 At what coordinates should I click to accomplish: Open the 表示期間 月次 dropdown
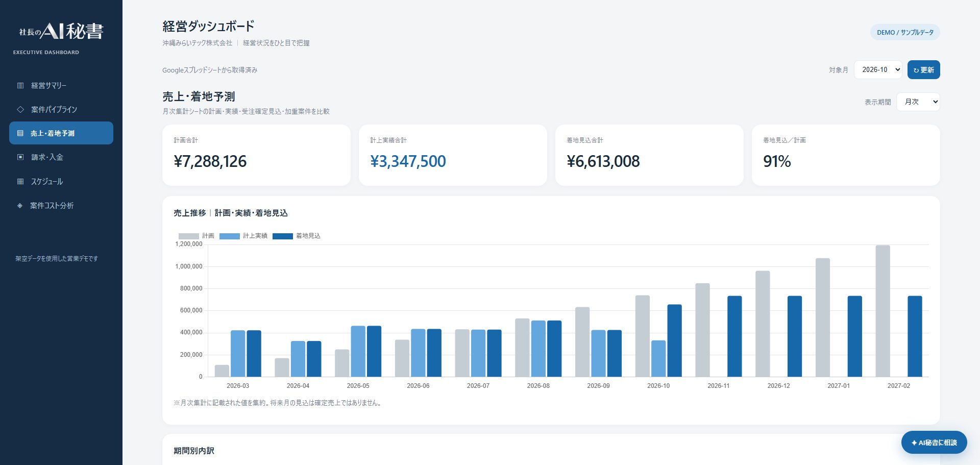(918, 102)
